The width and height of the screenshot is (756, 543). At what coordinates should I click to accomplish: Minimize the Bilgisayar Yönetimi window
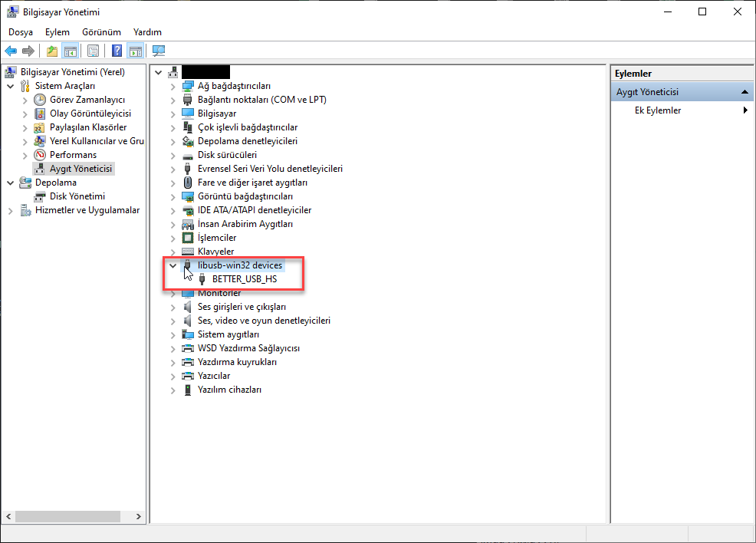coord(668,12)
